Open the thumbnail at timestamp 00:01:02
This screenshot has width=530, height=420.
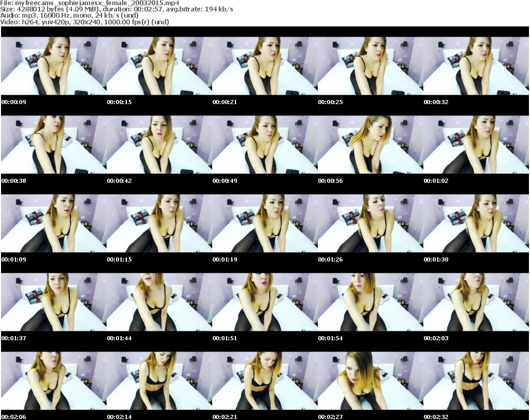click(476, 144)
